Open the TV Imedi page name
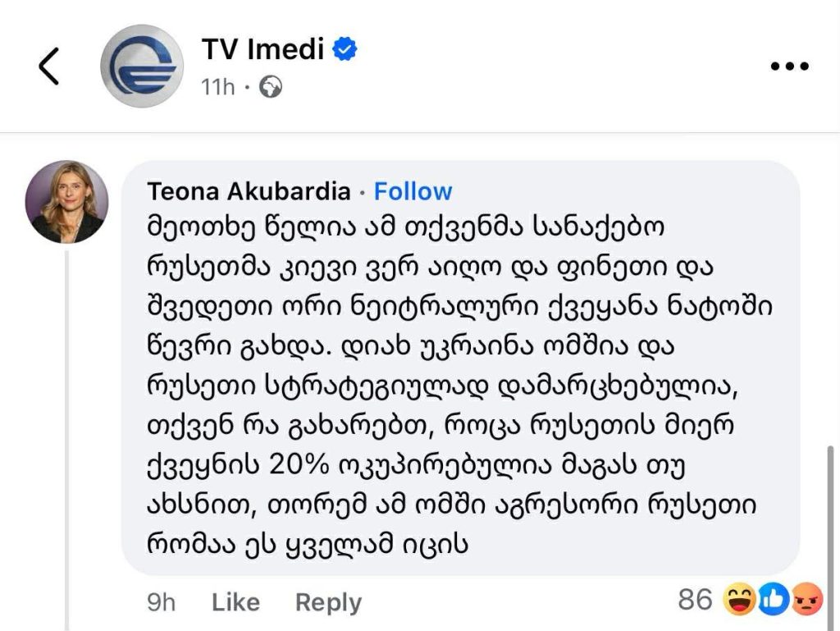This screenshot has height=631, width=840. [x=262, y=49]
